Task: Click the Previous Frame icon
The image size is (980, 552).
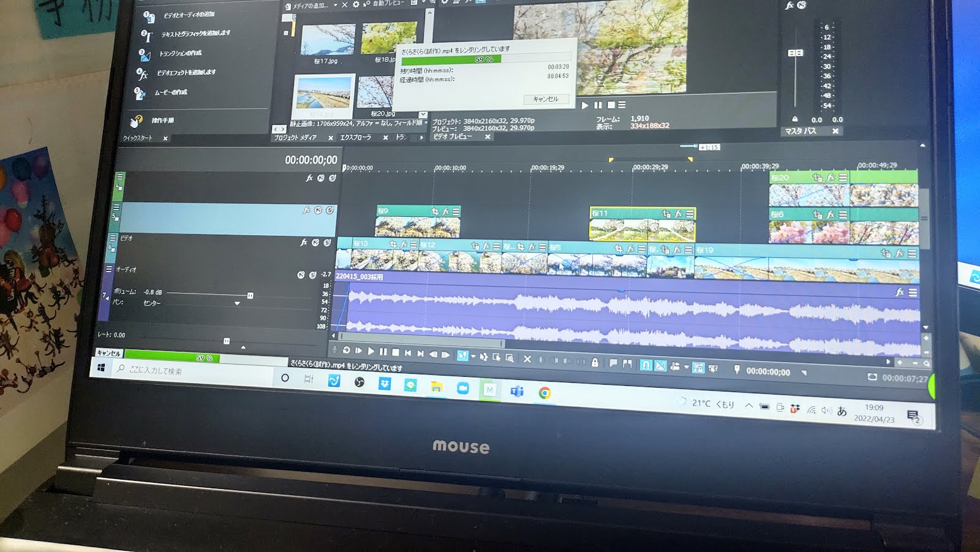Action: point(433,354)
